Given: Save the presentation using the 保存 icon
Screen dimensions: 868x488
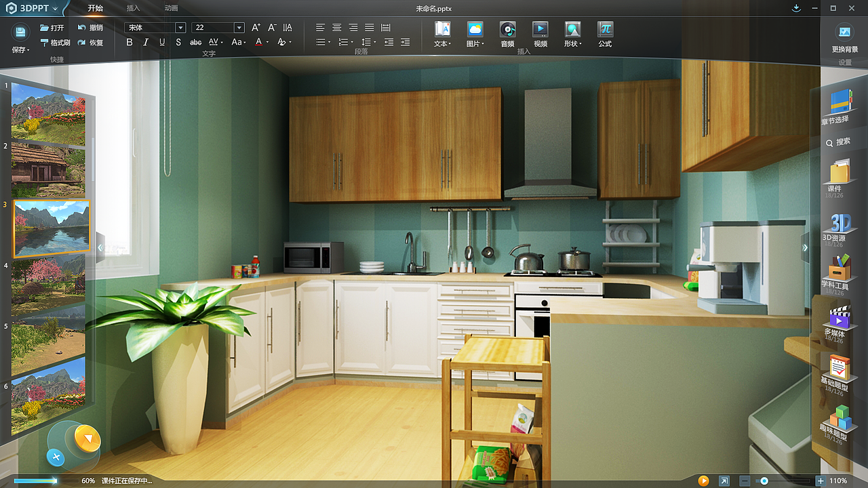Looking at the screenshot, I should [20, 33].
